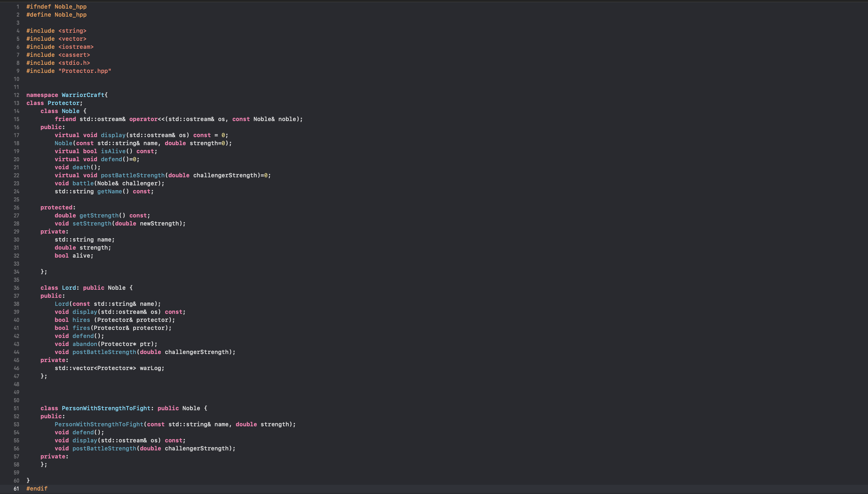
Task: Click the abandon method declaration
Action: click(x=84, y=344)
